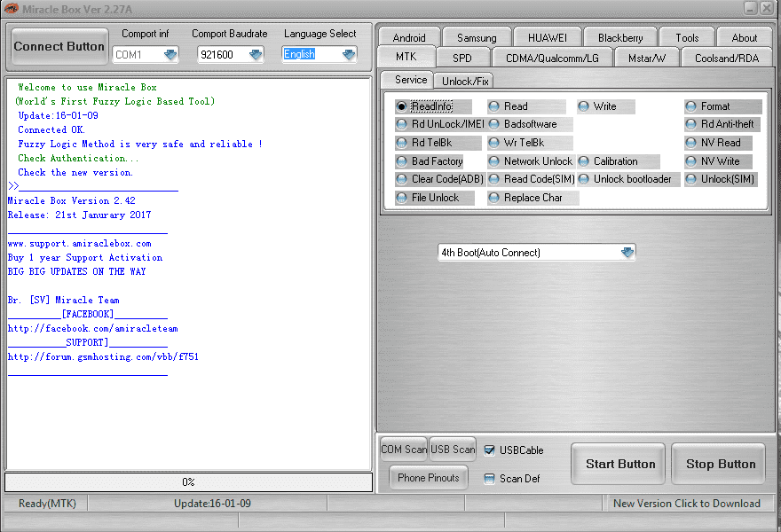The width and height of the screenshot is (781, 532).
Task: Click 'Buy 1 year Support Activation' line
Action: [84, 257]
